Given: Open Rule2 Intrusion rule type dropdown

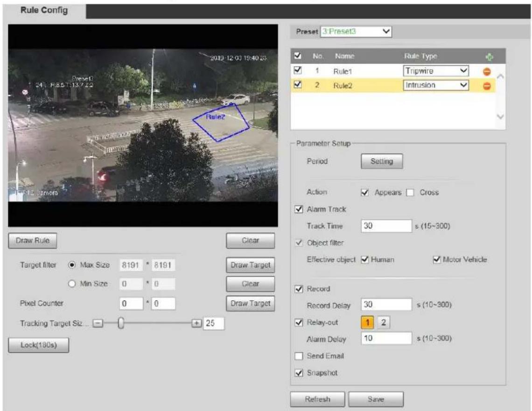Looking at the screenshot, I should [x=436, y=85].
